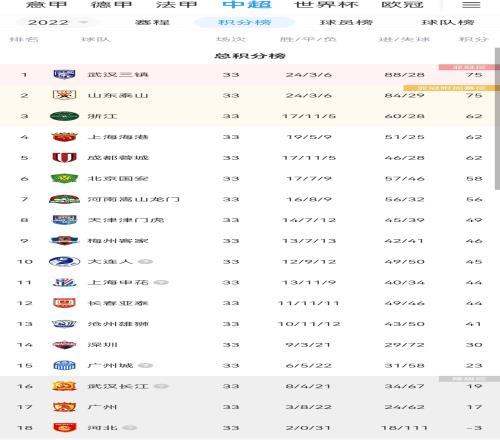
Task: Open the 赛程 schedule tab
Action: click(152, 22)
